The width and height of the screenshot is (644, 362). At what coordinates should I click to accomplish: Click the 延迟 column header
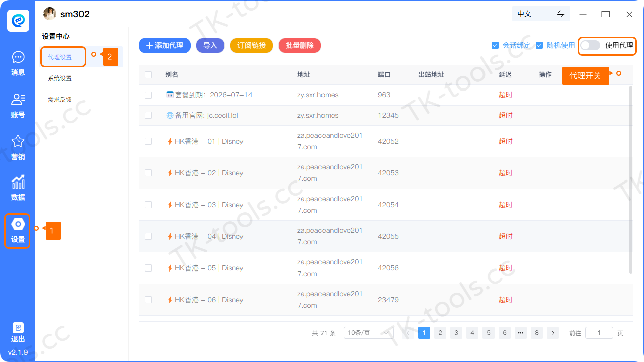[x=505, y=75]
